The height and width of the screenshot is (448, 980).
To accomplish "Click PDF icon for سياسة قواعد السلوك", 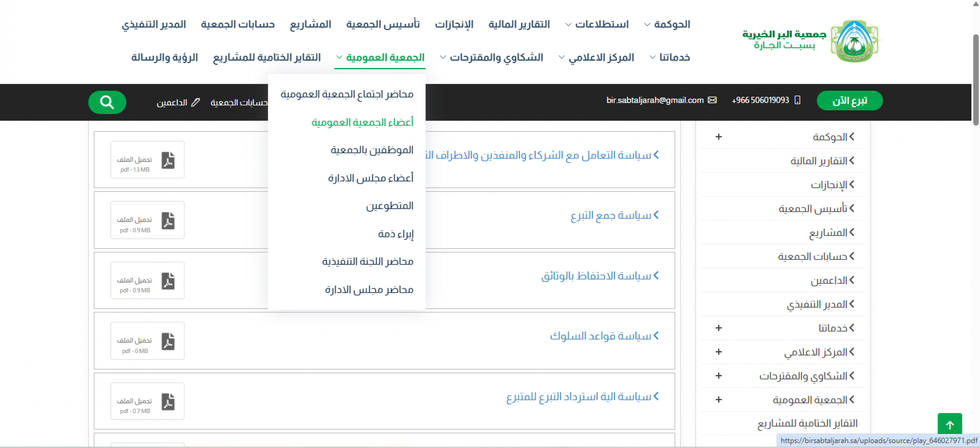I will click(x=168, y=341).
